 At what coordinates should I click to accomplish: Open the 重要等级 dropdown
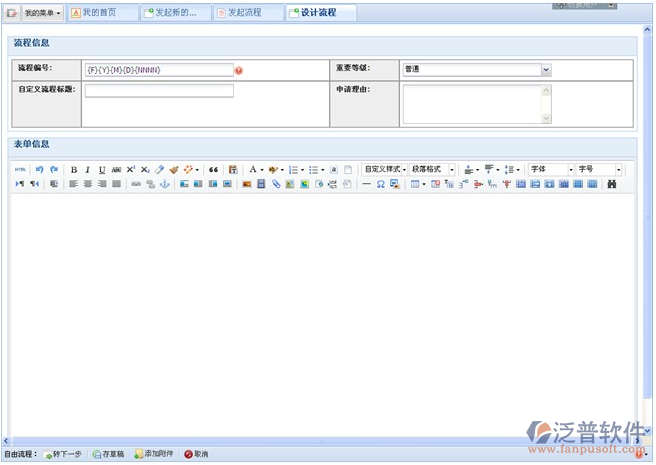click(546, 70)
